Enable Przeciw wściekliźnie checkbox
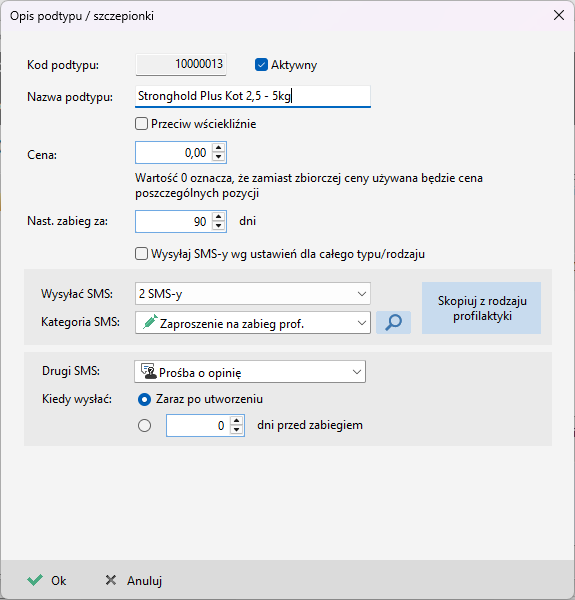 (141, 124)
